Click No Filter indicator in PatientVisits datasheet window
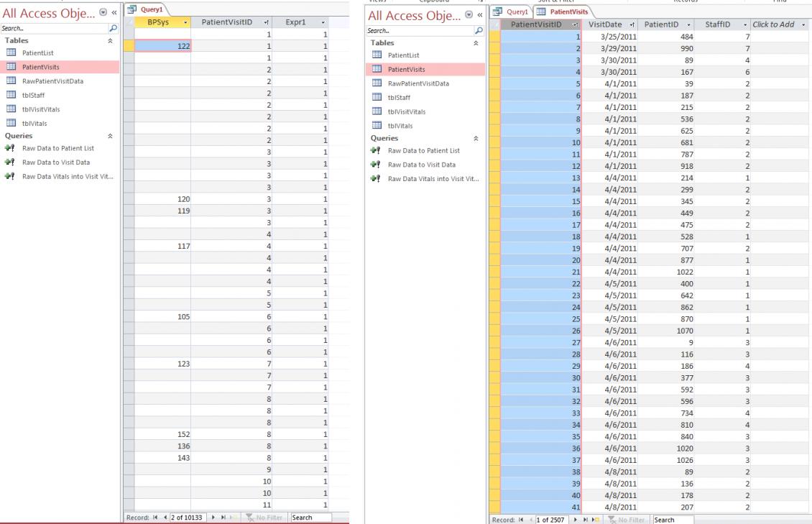The height and width of the screenshot is (524, 812). pyautogui.click(x=626, y=520)
